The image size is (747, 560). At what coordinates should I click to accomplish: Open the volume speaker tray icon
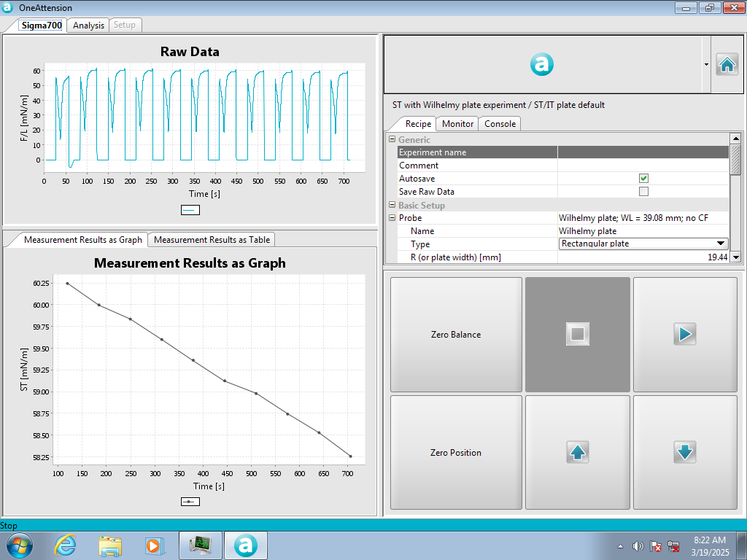click(x=638, y=546)
